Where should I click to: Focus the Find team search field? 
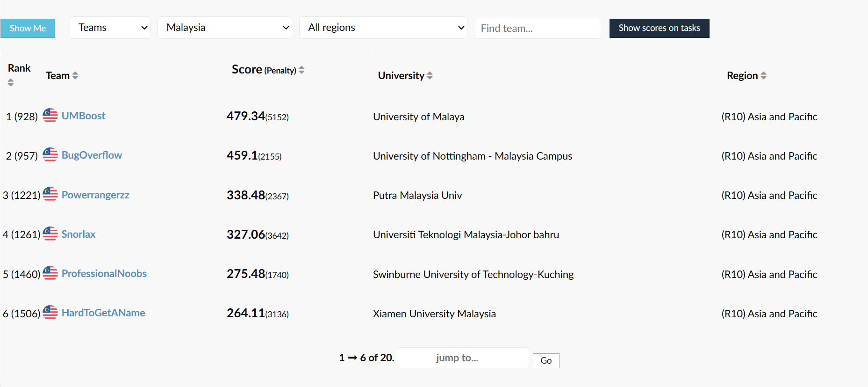click(x=538, y=28)
